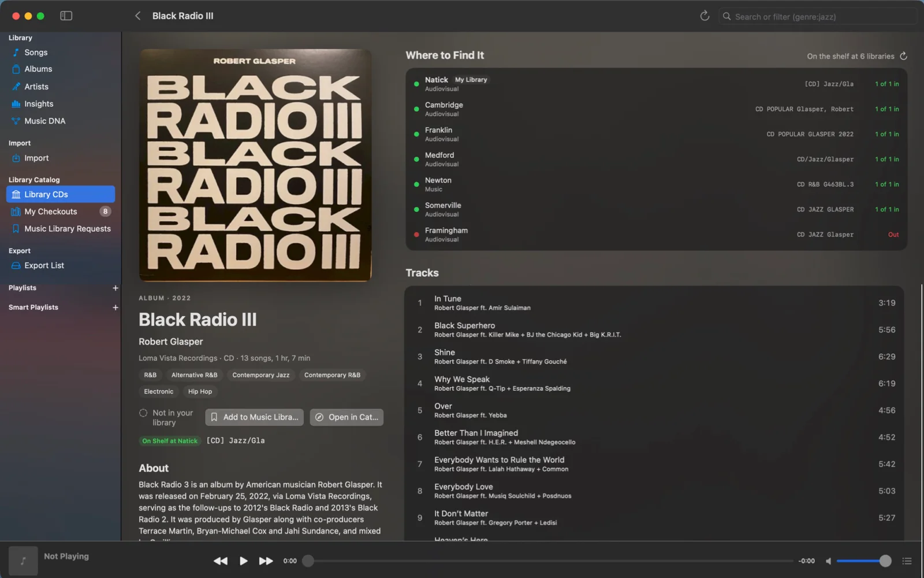Click the My Checkouts icon
924x578 pixels.
coord(16,212)
